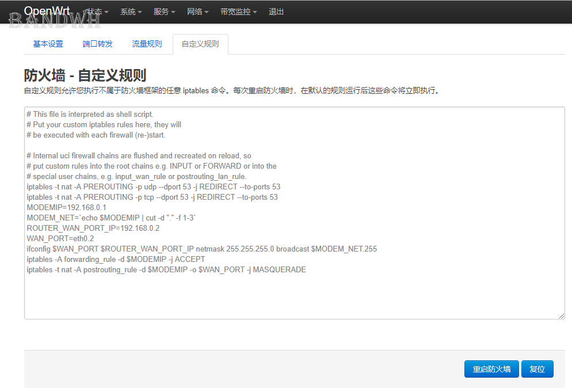Click the '# Internal uci firewall chains' comment

tap(139, 155)
